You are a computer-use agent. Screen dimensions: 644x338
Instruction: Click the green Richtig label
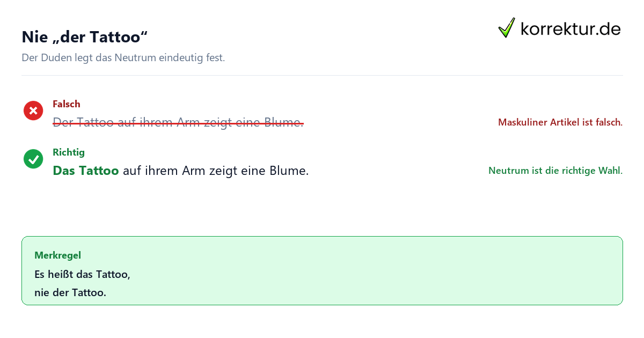[69, 152]
